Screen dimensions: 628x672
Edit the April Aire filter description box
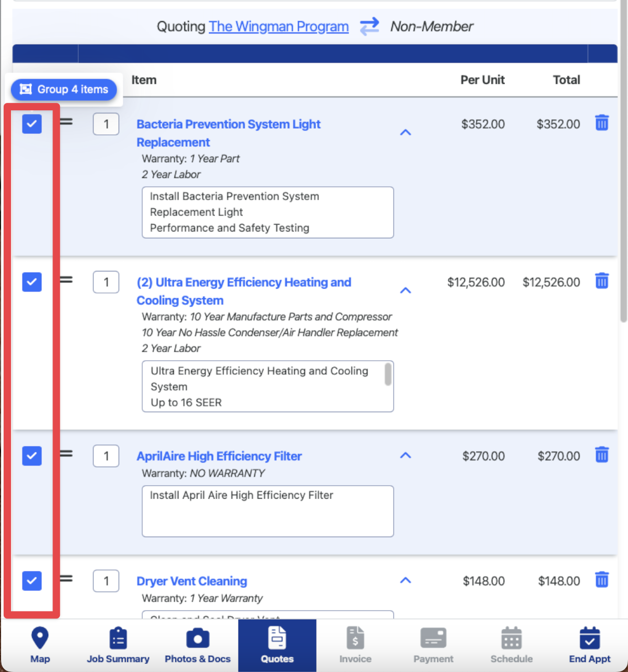268,511
